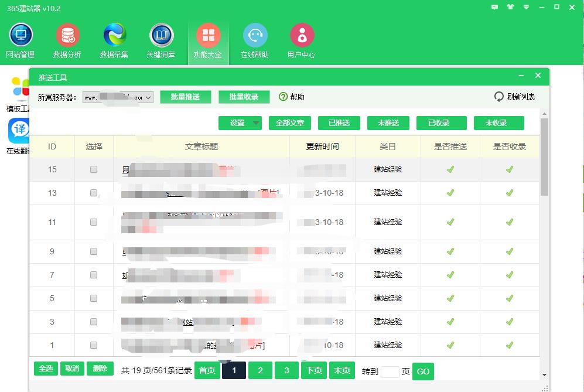Click the GO button
Screen dimensions: 584x392
423,371
